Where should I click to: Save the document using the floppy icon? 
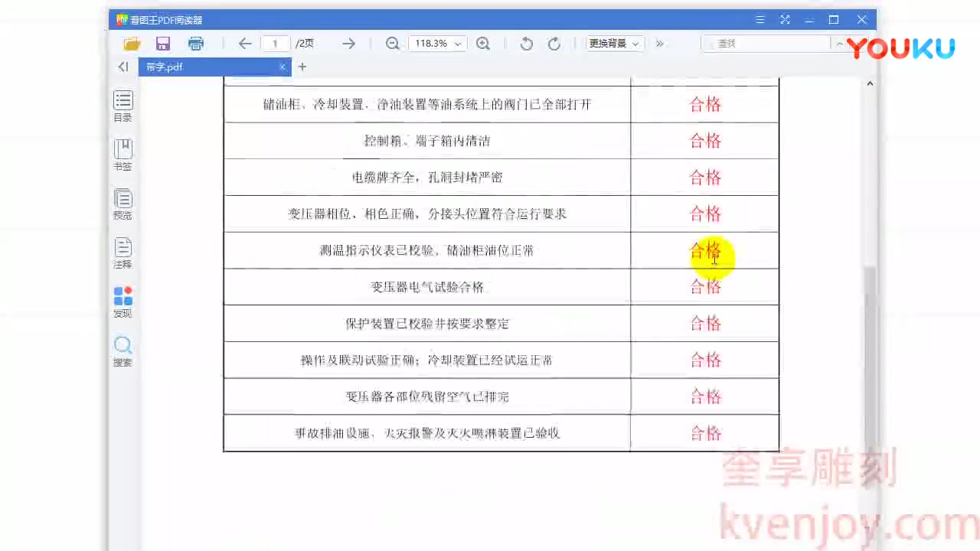click(x=163, y=44)
